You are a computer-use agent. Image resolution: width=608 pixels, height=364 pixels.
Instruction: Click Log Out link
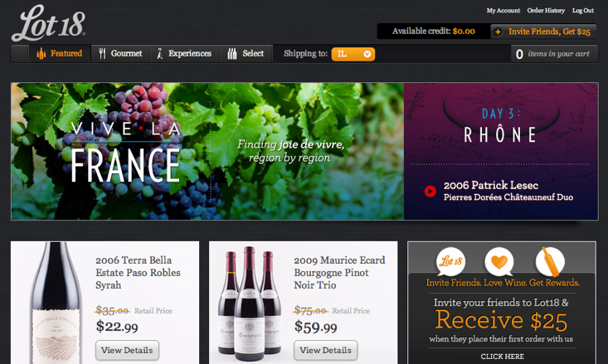pyautogui.click(x=583, y=11)
